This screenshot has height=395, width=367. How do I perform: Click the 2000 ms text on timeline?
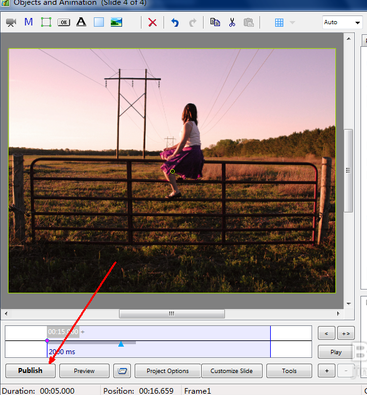tap(62, 352)
